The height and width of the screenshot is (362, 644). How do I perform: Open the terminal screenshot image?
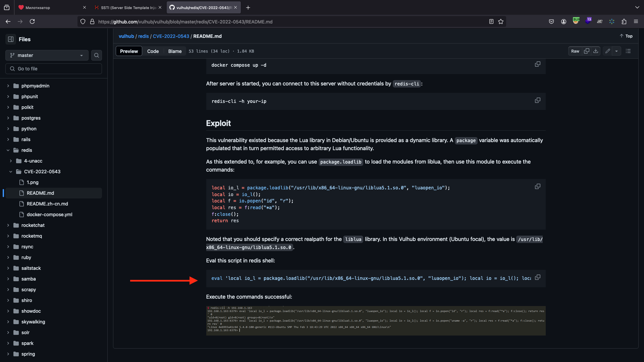pos(376,320)
